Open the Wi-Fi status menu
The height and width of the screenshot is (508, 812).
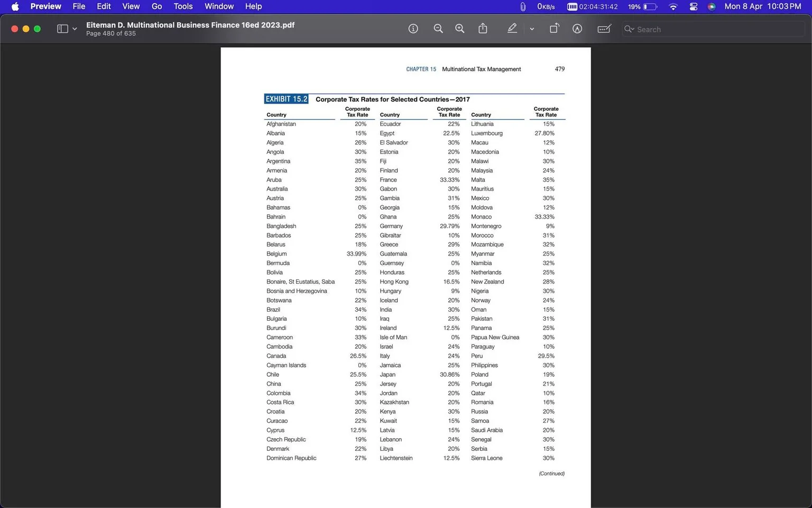[673, 6]
